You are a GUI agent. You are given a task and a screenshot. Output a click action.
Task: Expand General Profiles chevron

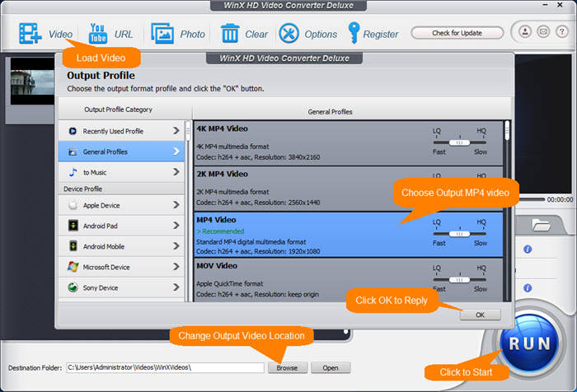click(x=176, y=152)
